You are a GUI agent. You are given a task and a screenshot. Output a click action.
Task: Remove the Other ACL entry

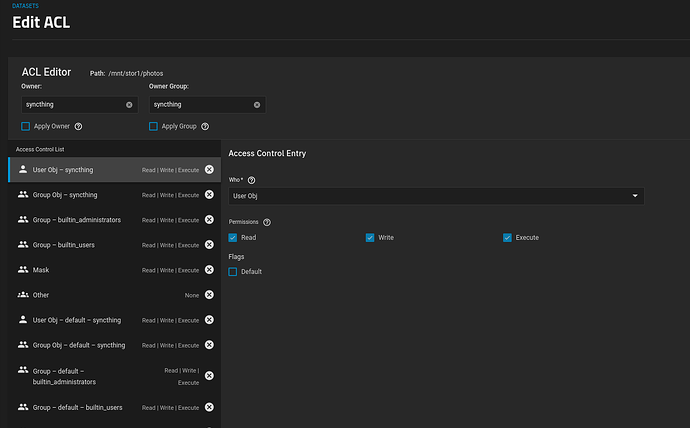[x=209, y=295]
